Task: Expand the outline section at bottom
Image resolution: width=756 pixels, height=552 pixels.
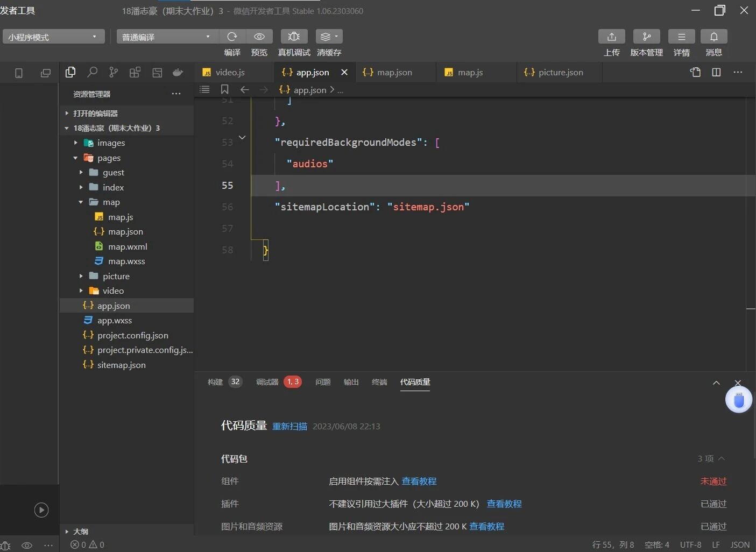Action: (126, 532)
